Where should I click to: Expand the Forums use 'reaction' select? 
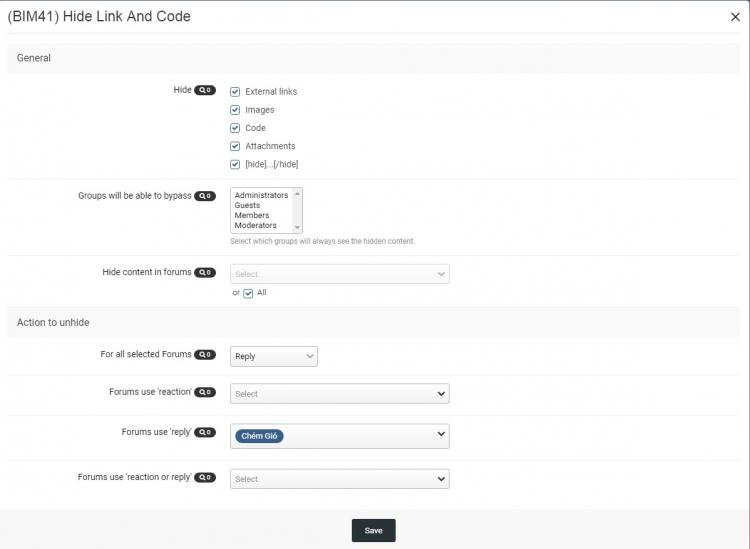339,394
